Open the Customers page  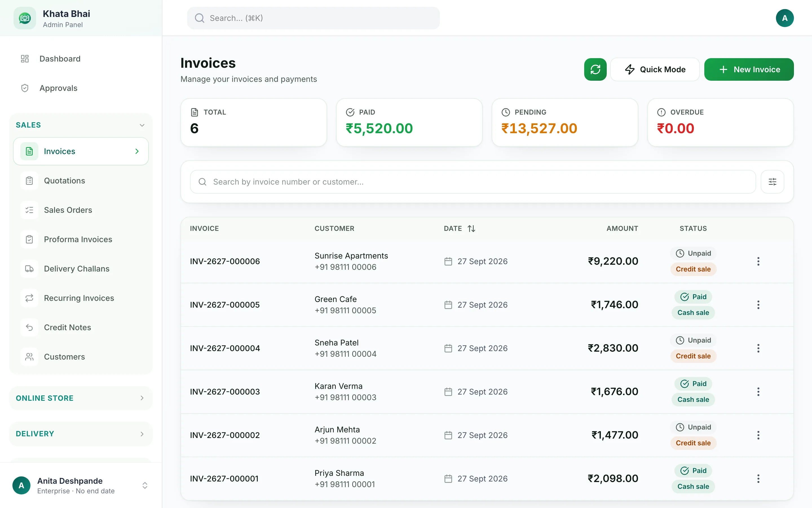coord(81,357)
